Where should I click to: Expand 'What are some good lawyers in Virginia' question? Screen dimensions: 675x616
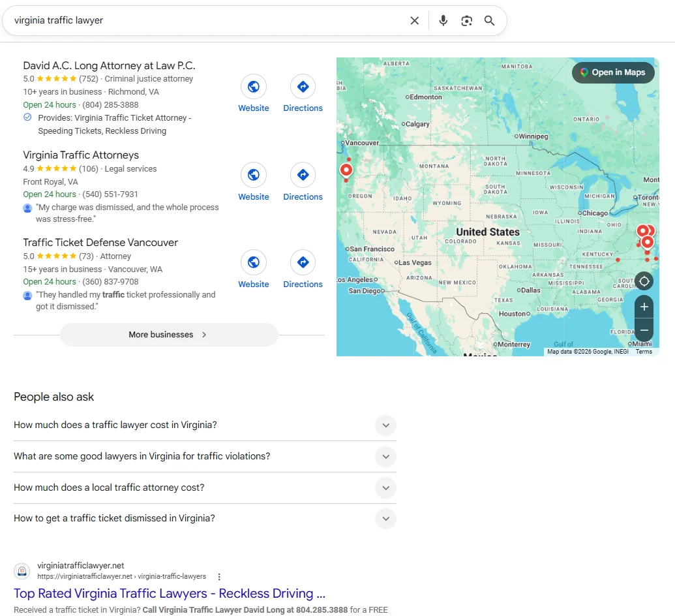pyautogui.click(x=205, y=457)
